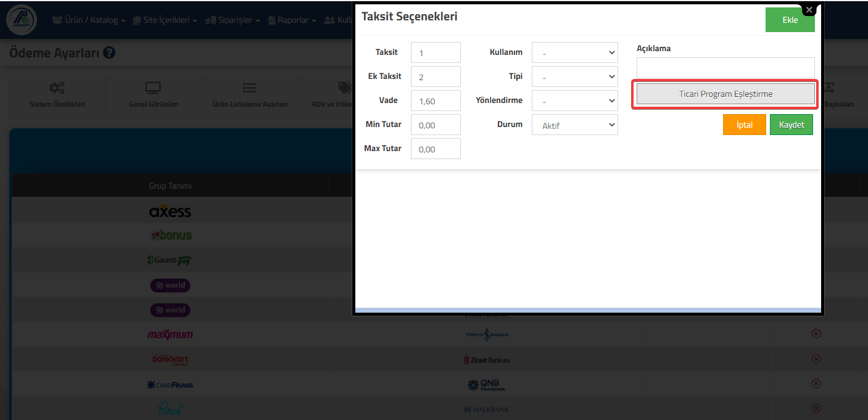
Task: Click Ticari Program Eşleştirme button
Action: [725, 94]
